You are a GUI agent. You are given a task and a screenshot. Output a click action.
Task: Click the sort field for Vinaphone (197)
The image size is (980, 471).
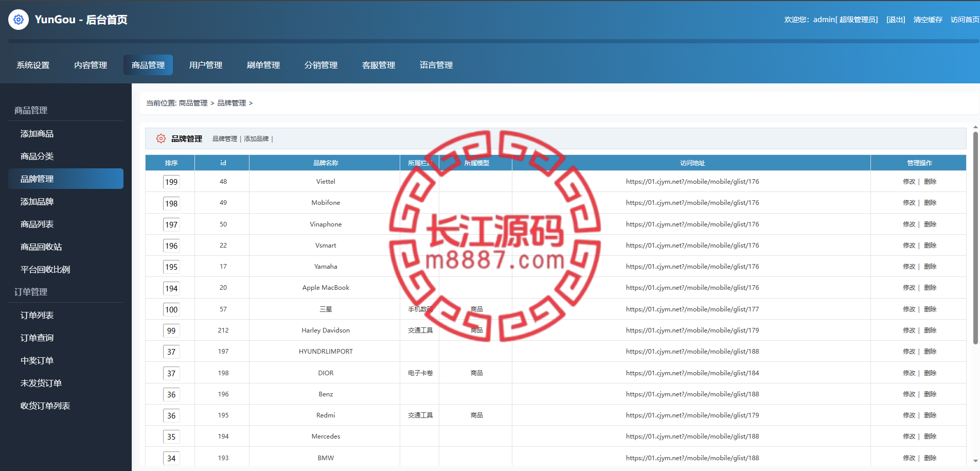click(x=171, y=224)
